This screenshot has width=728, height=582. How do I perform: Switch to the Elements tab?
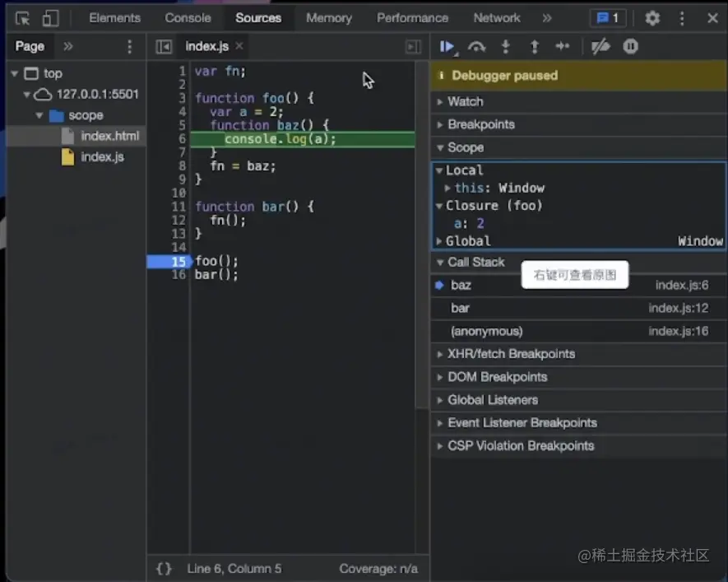click(114, 18)
